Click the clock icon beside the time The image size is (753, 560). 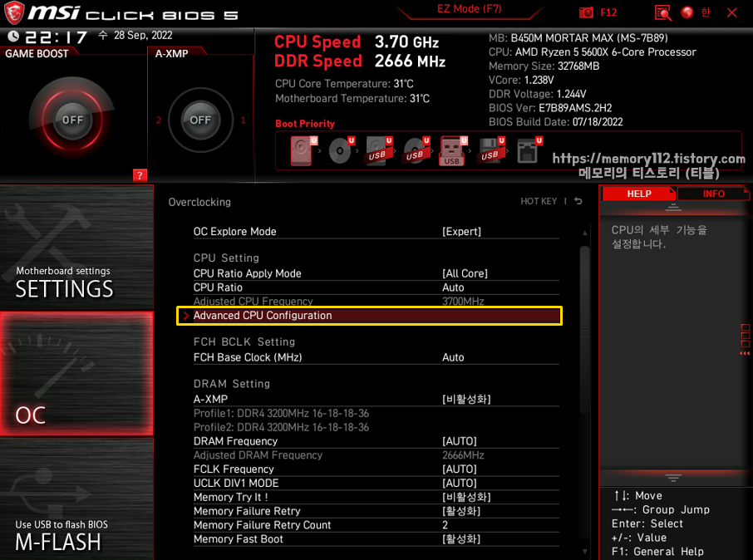pos(13,36)
